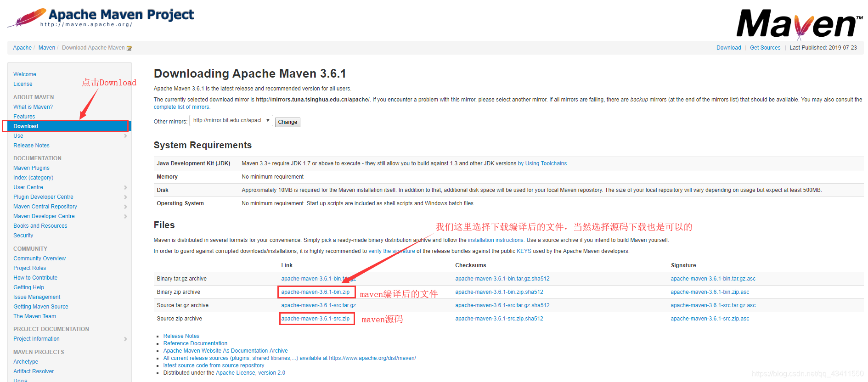
Task: Open apache-maven-3.6.1-bin.zip.sha512 checksum
Action: click(x=499, y=292)
